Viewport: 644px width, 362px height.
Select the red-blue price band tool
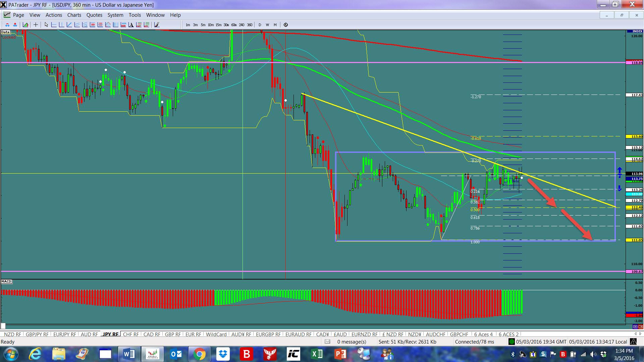[123, 25]
